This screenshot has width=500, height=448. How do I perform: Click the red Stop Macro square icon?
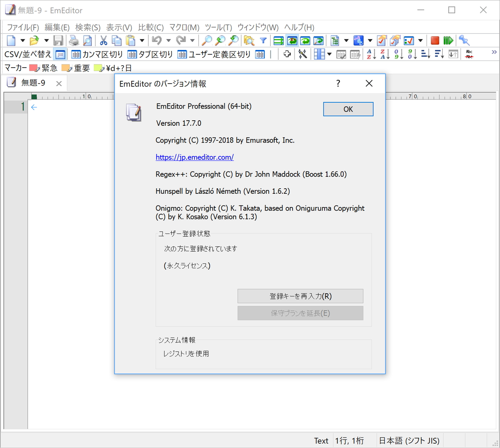click(x=435, y=40)
